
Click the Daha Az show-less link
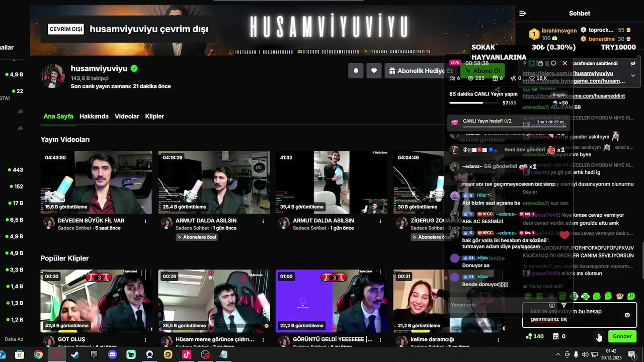point(14,339)
